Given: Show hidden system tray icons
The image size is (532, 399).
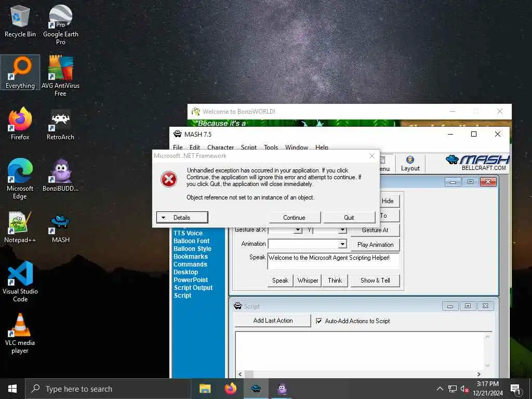Looking at the screenshot, I should [x=440, y=389].
